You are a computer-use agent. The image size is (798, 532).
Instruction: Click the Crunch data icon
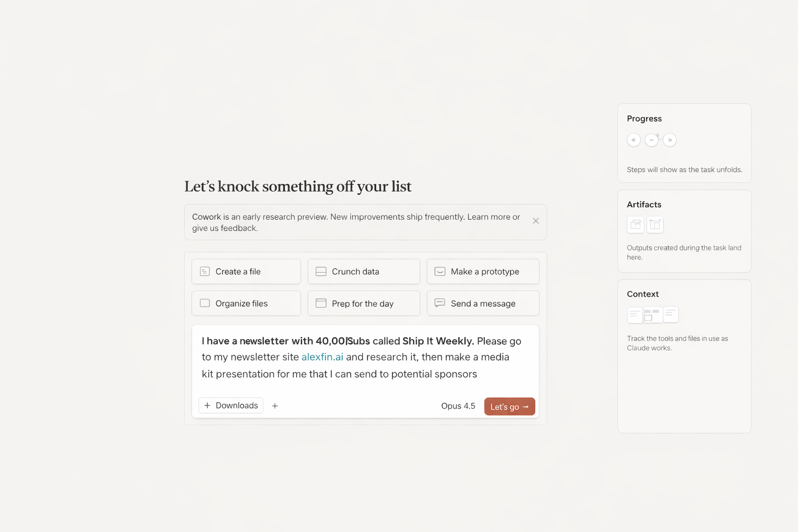[321, 272]
